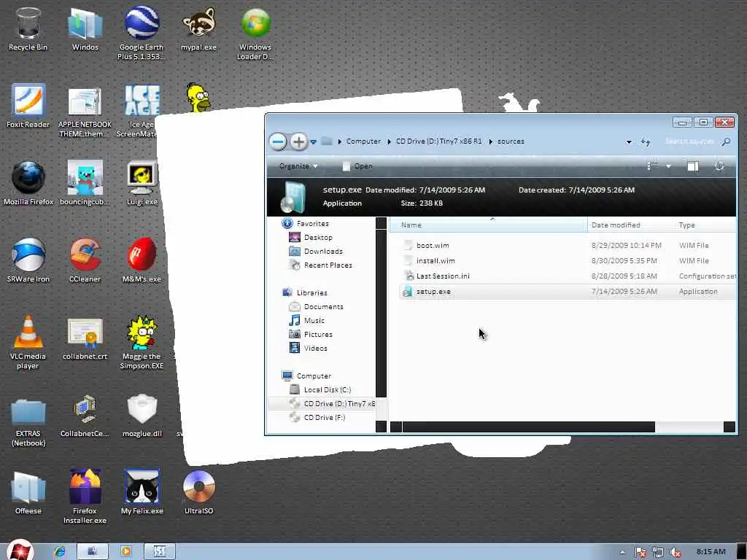The image size is (747, 560).
Task: Open collabnet.crt certificate icon
Action: pos(85,338)
